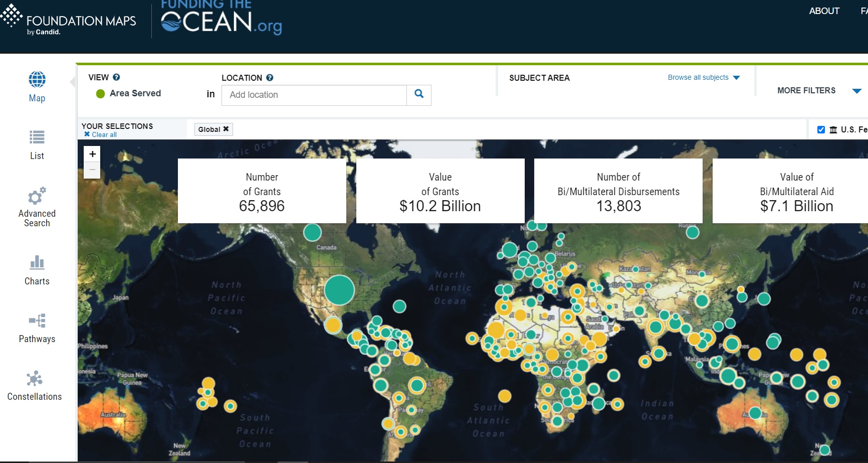Click the VIEW help question icon
This screenshot has height=463, width=868.
click(x=116, y=77)
